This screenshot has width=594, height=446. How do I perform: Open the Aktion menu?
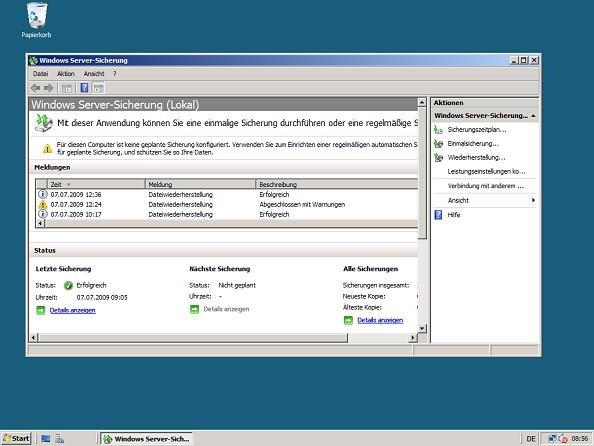point(66,74)
